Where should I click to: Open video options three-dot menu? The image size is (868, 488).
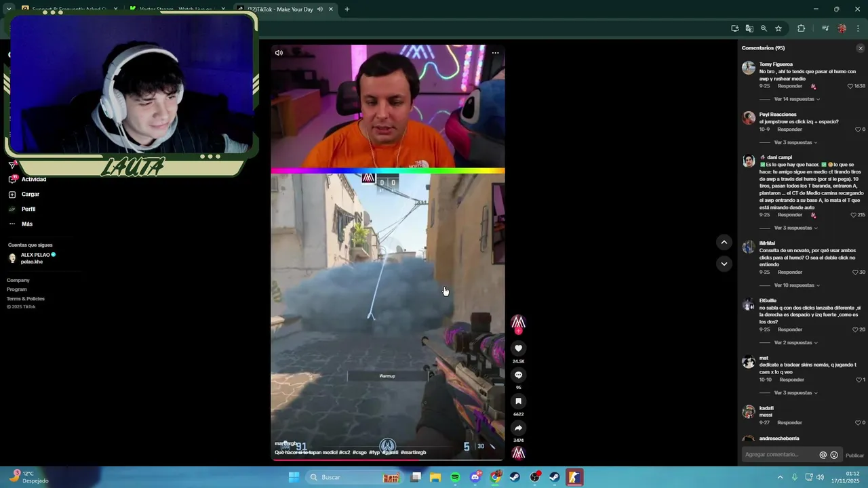[x=495, y=53]
